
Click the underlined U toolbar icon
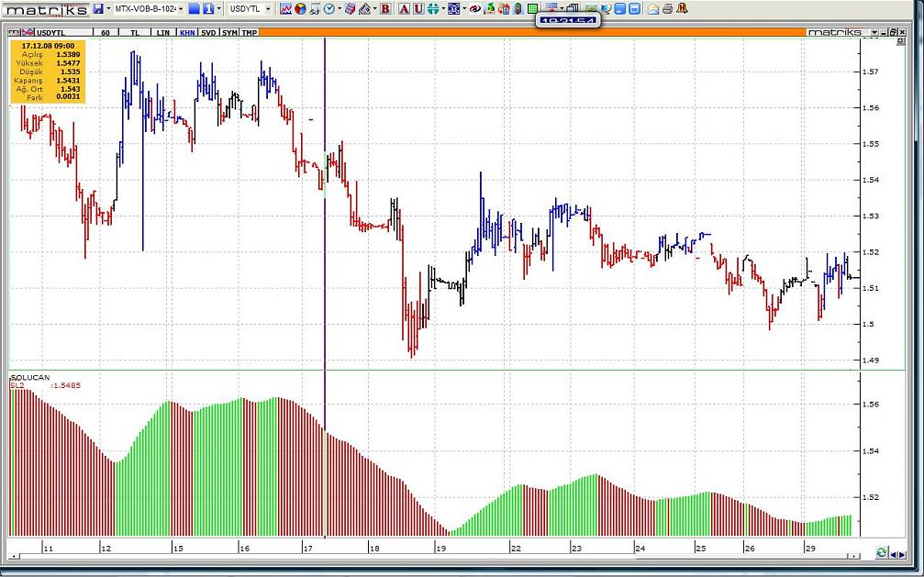click(418, 8)
